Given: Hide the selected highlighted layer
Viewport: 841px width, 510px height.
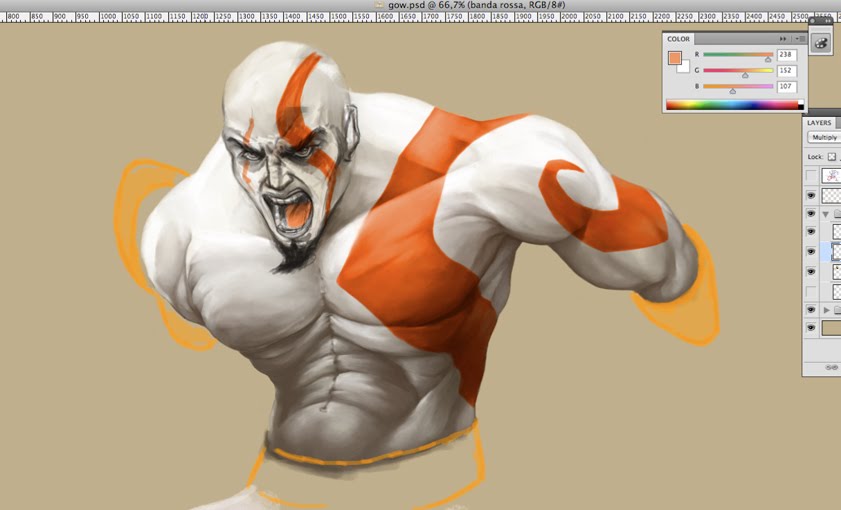Looking at the screenshot, I should click(811, 252).
